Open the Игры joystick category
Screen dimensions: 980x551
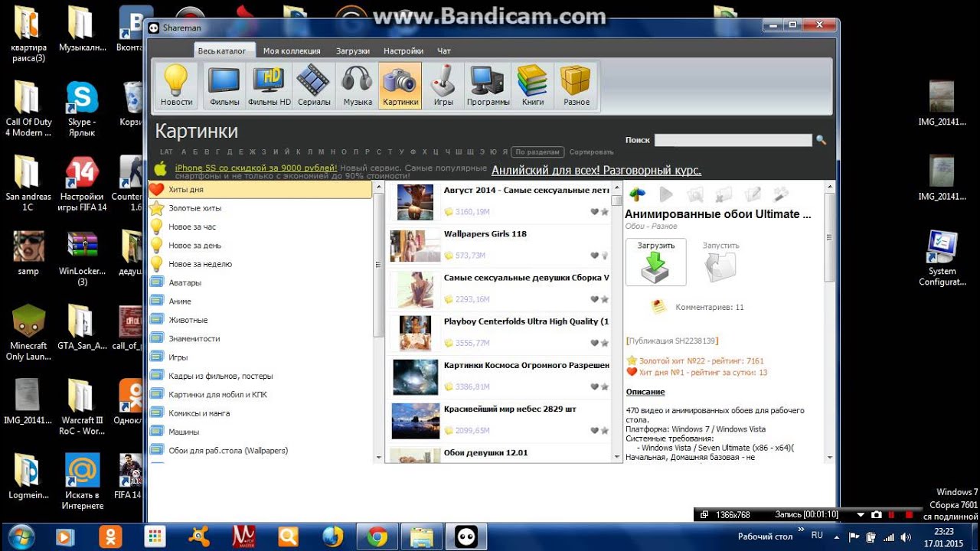(x=443, y=85)
